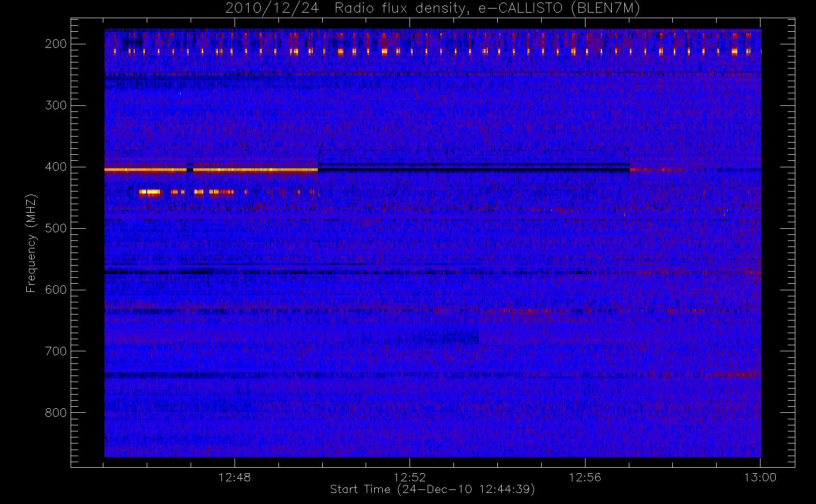816x504 pixels.
Task: Click the plot title "Radio flux density, e-CALLISTO (BLEN7M)"
Action: point(487,9)
